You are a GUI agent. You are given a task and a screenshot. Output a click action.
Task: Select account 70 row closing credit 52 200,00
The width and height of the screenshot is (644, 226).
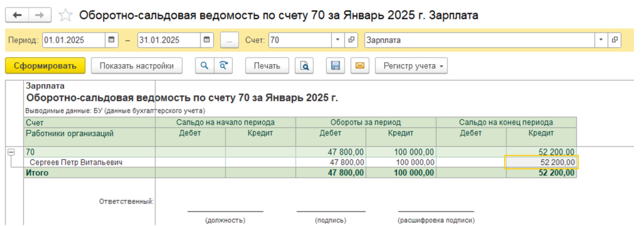[x=541, y=152]
